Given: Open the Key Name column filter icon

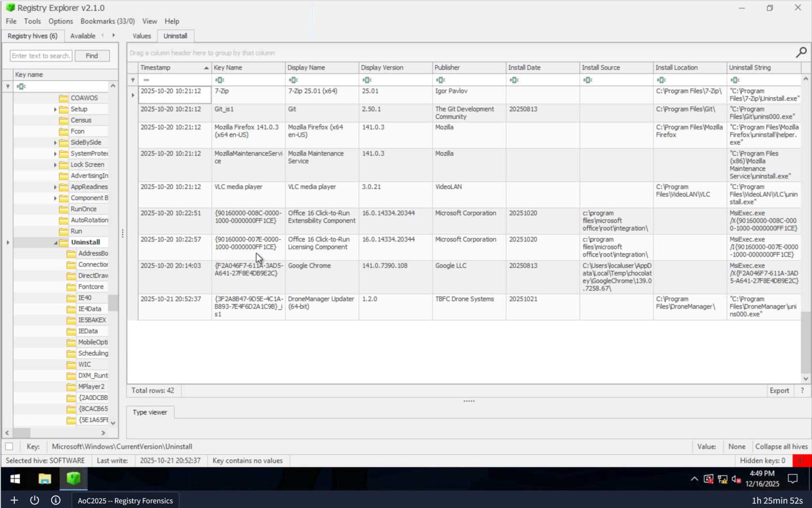Looking at the screenshot, I should (219, 80).
